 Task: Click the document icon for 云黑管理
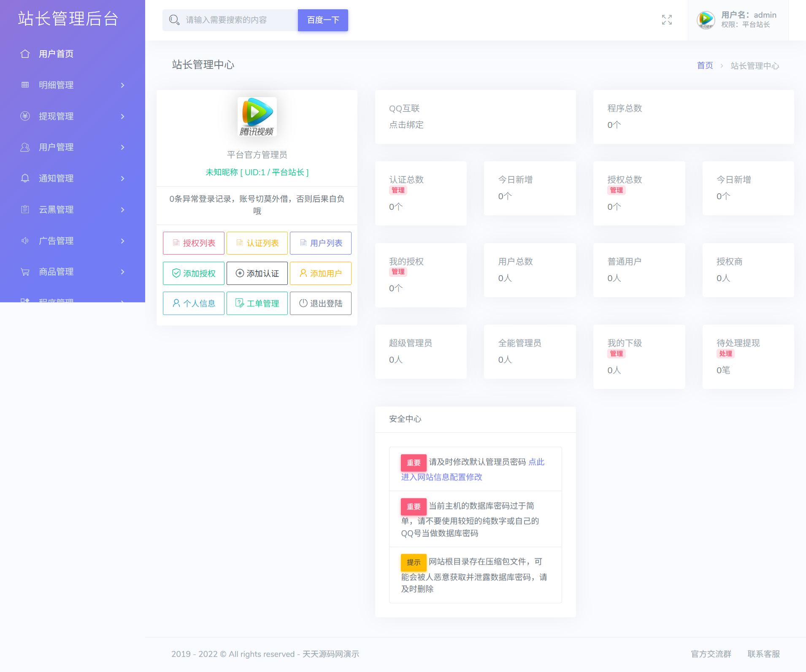[25, 209]
